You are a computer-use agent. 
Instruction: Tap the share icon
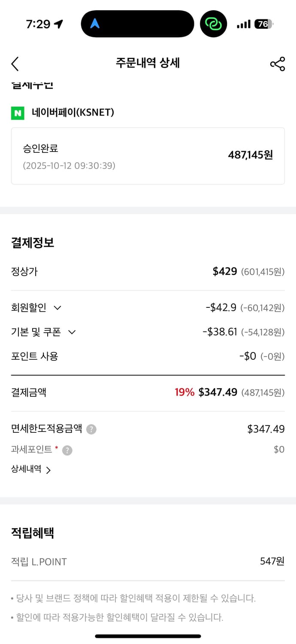click(278, 64)
